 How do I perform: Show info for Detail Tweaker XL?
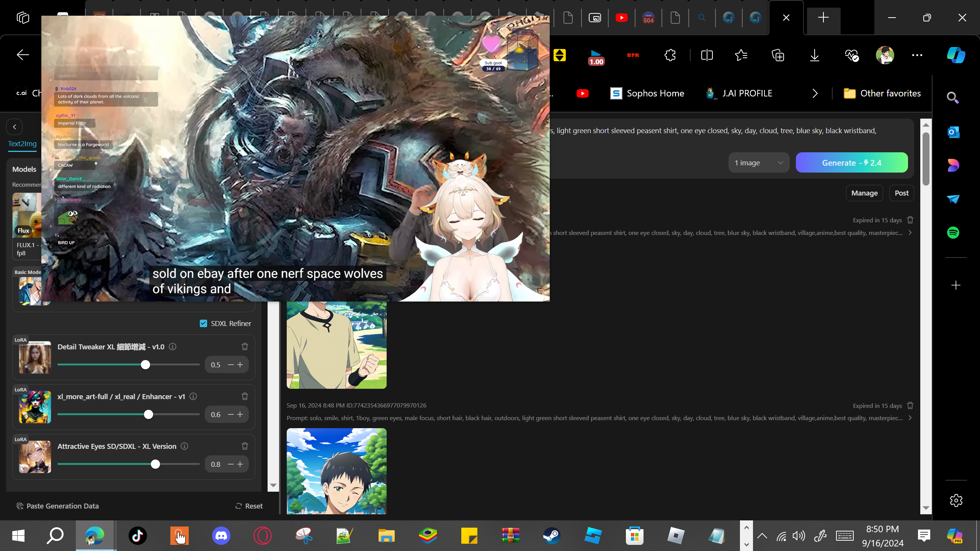(173, 346)
